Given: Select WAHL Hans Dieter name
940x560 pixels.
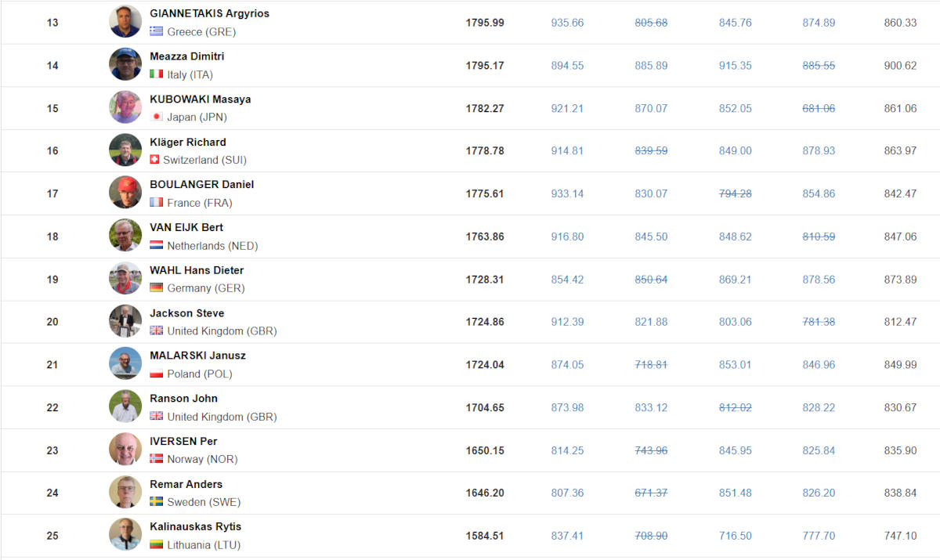Looking at the screenshot, I should click(x=197, y=270).
